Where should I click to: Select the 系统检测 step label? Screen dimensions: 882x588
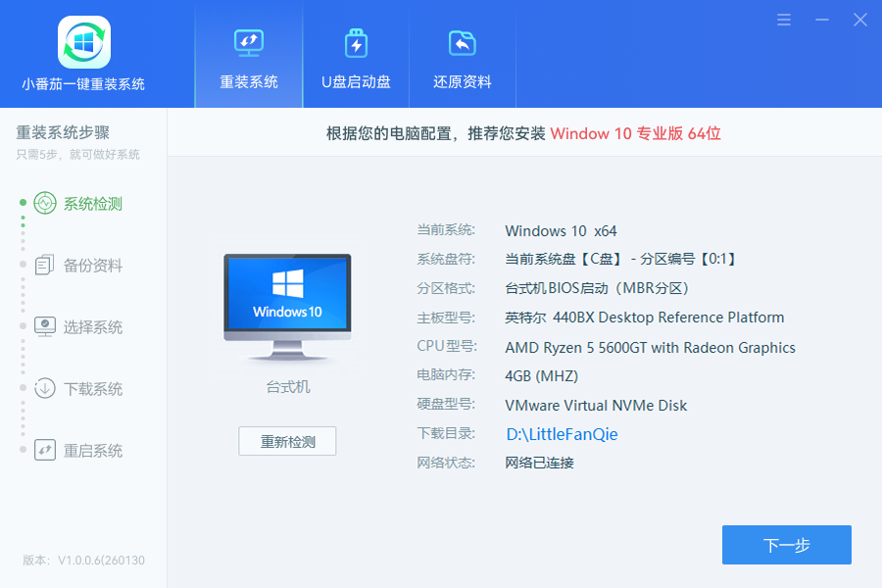point(93,204)
